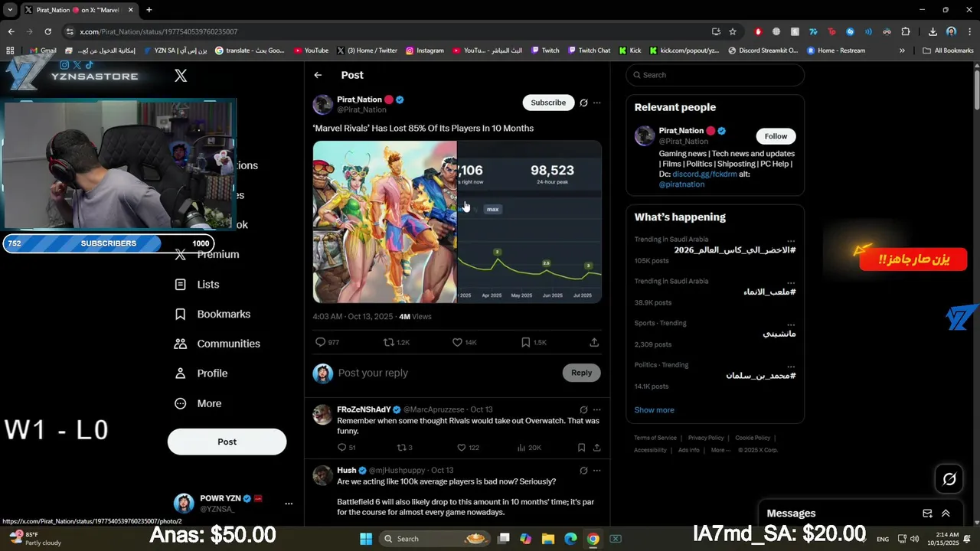
Task: Go back using the Post header arrow
Action: point(318,75)
